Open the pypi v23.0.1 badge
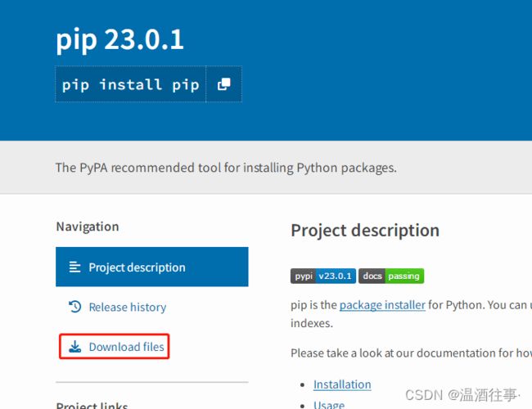This screenshot has width=532, height=409. pyautogui.click(x=323, y=276)
